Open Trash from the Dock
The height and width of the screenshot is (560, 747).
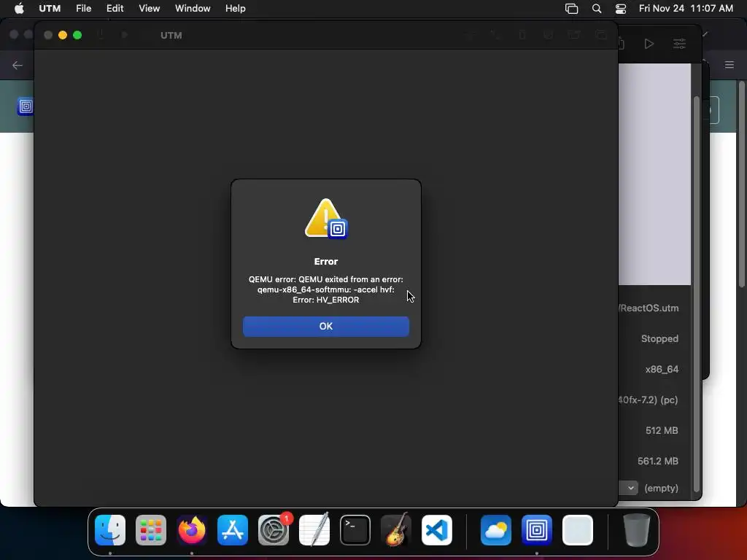tap(636, 530)
